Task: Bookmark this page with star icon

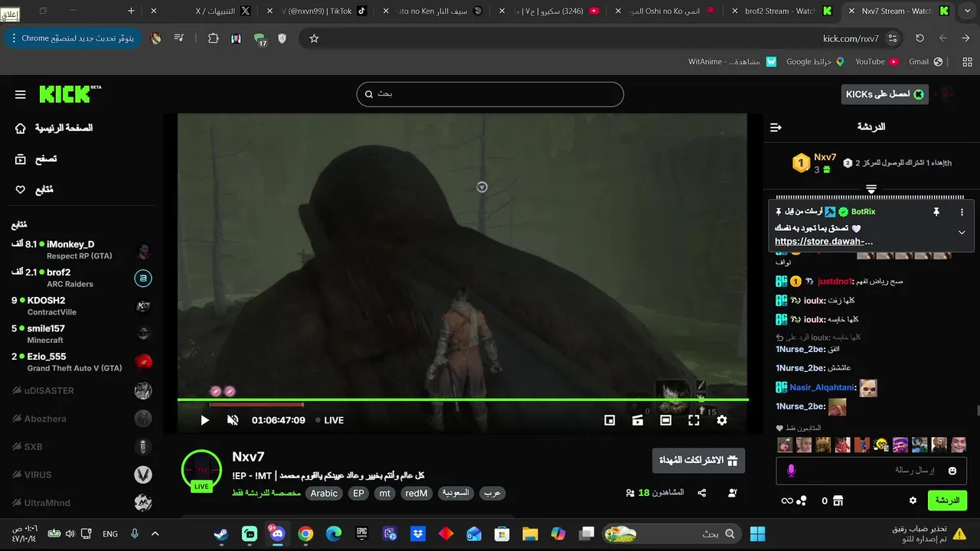Action: pos(314,38)
